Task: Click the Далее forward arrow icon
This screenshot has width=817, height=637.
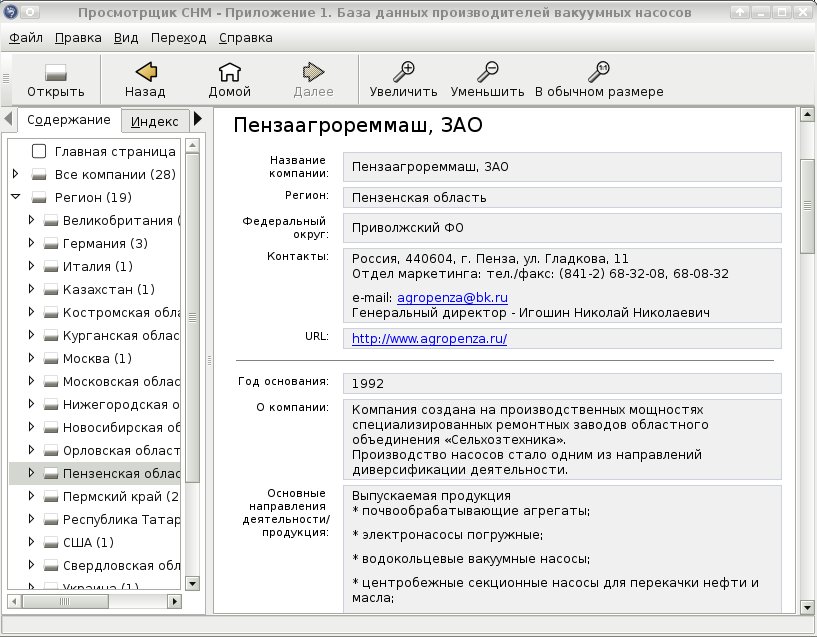Action: pyautogui.click(x=313, y=72)
